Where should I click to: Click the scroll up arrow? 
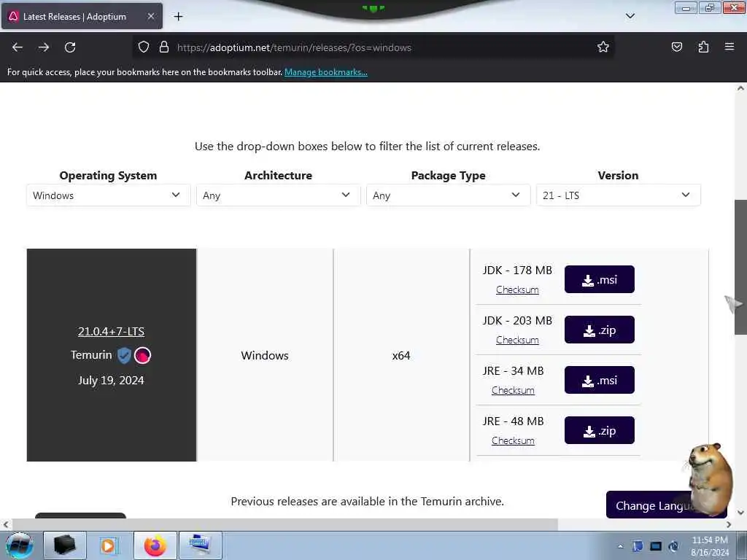[740, 88]
